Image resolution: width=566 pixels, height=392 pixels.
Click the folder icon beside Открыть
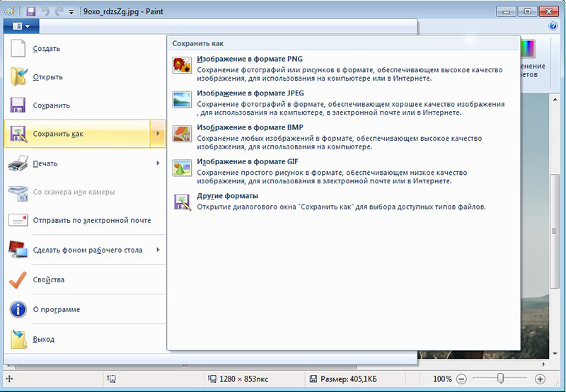[18, 76]
